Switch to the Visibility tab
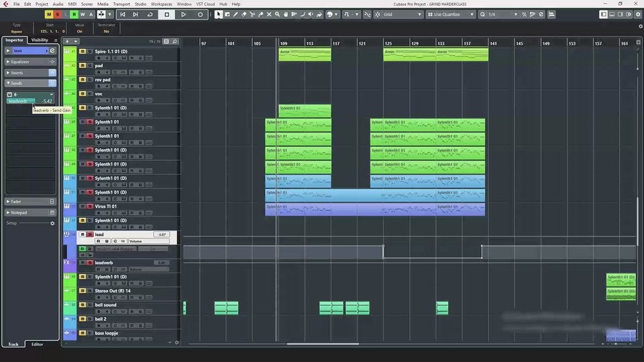 click(40, 40)
